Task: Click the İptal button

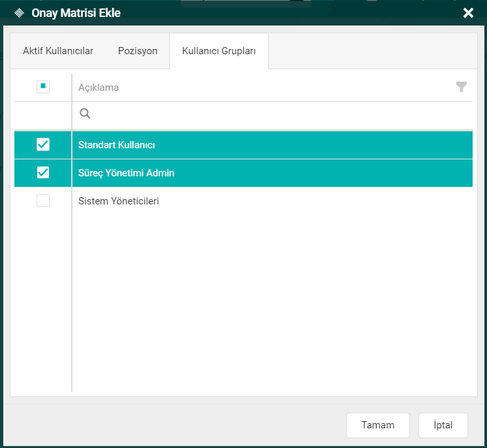Action: [x=443, y=425]
